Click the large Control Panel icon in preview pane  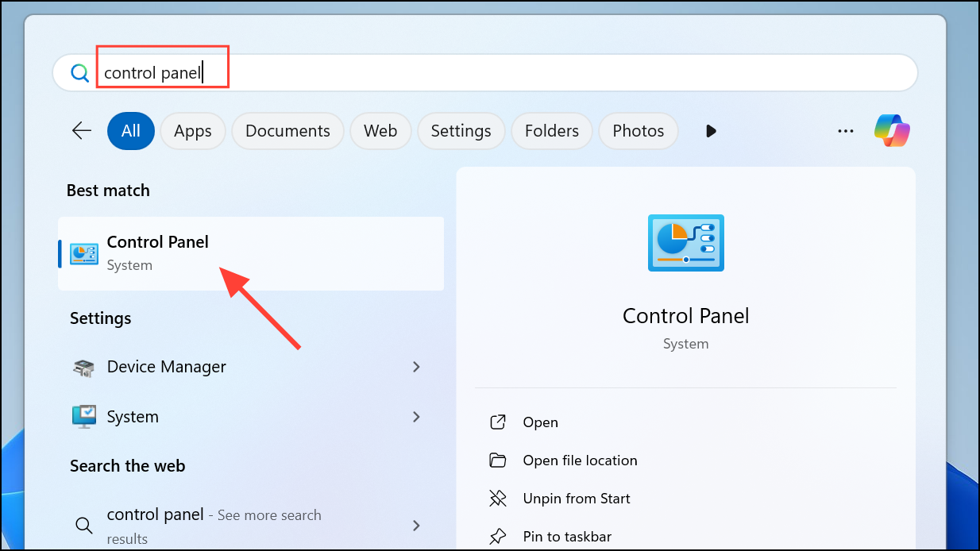click(x=686, y=243)
